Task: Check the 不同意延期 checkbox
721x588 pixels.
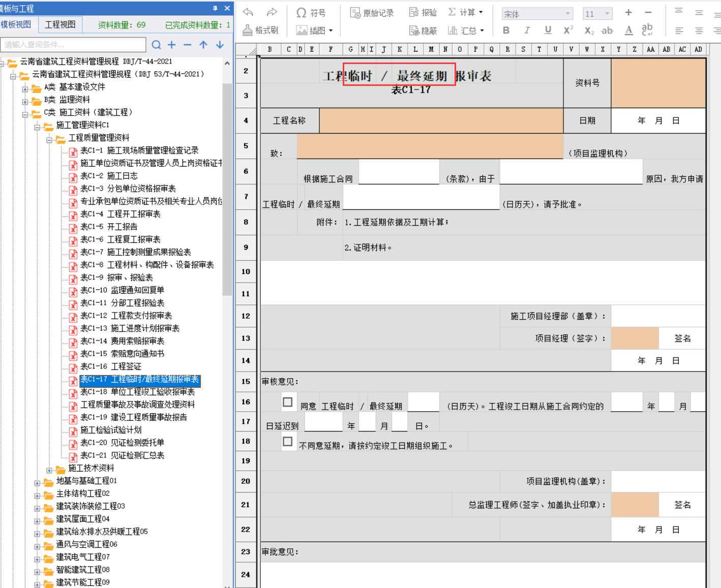Action: coord(287,441)
